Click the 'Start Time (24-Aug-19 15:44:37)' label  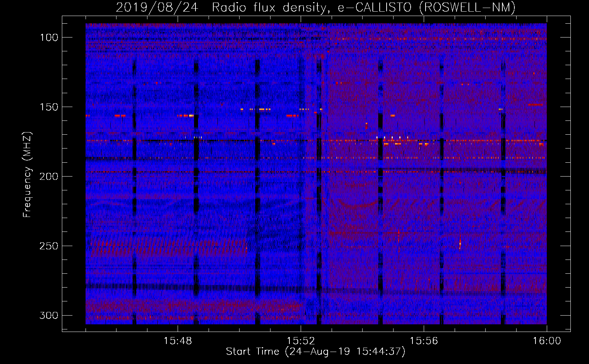coord(316,352)
